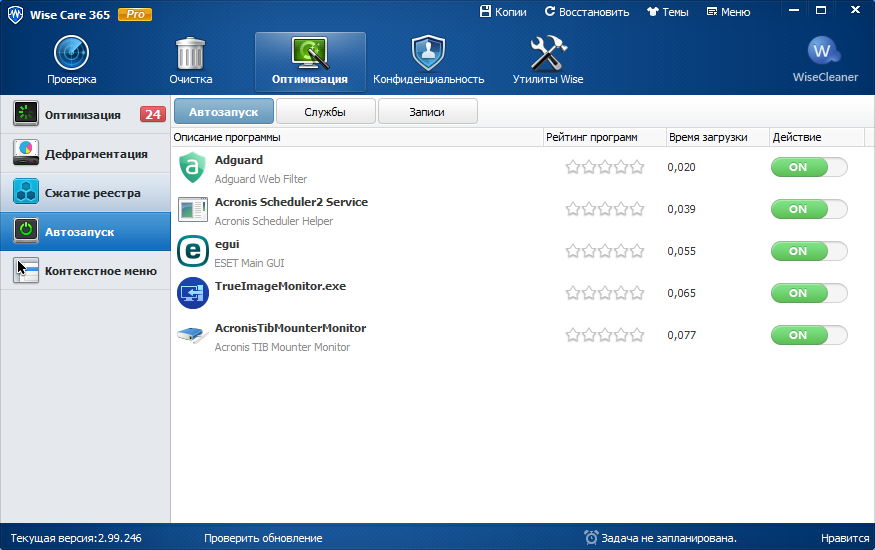Click ESET Main GUI description text
The height and width of the screenshot is (550, 875).
tap(249, 263)
